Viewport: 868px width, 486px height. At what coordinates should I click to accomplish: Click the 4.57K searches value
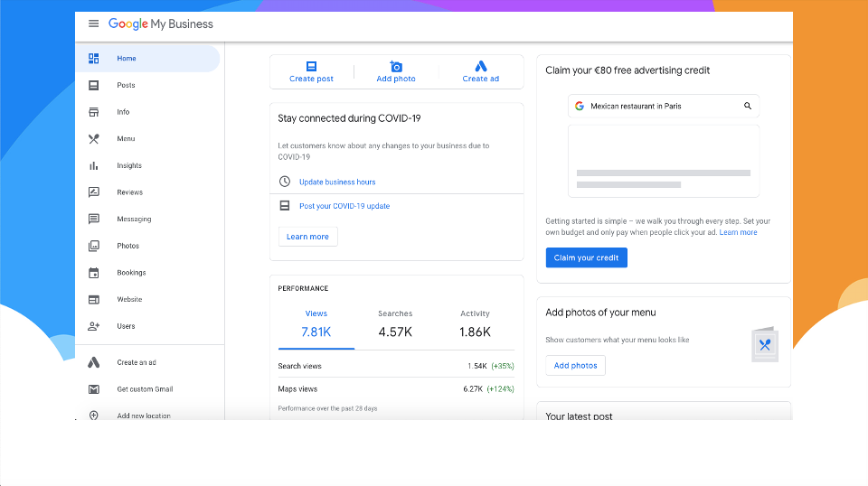(395, 332)
